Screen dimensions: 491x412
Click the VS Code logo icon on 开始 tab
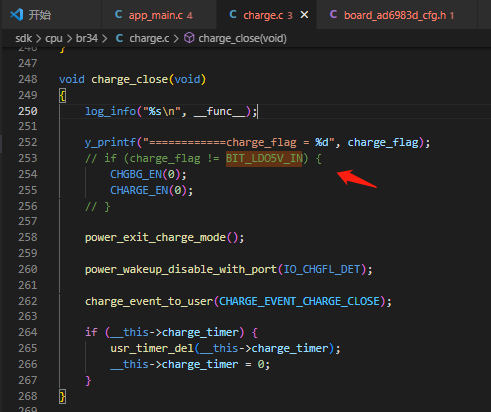click(16, 15)
